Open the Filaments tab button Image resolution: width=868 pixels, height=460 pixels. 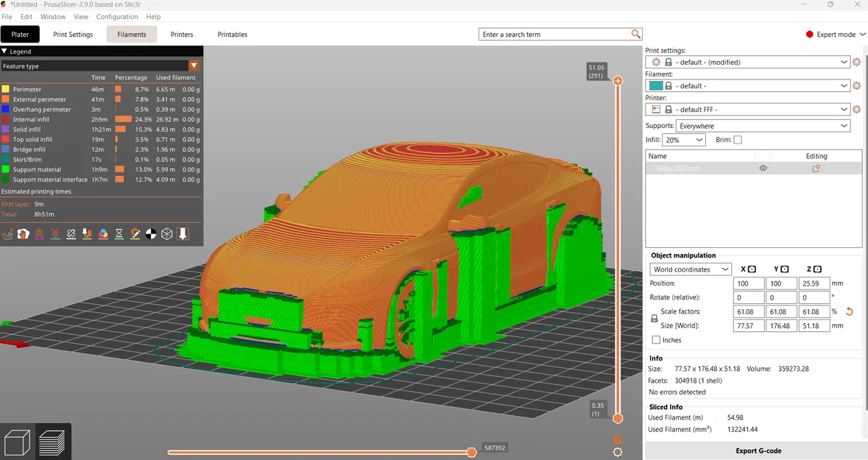[132, 35]
